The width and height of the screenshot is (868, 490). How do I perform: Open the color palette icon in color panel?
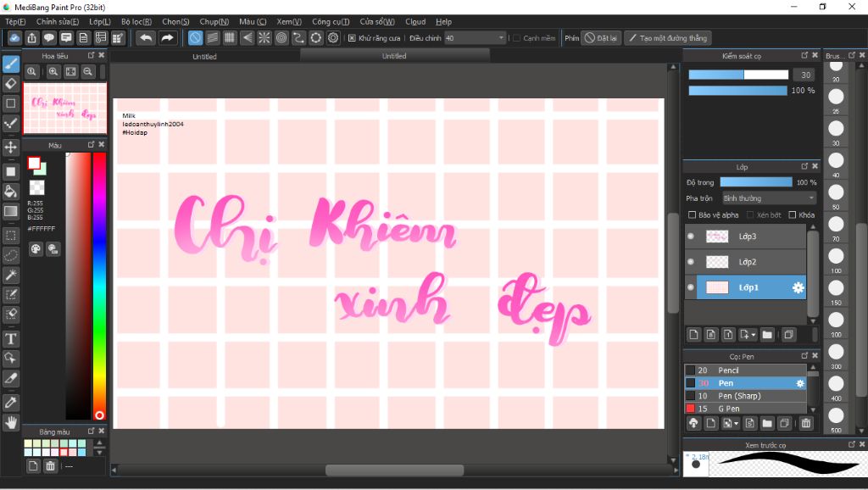(36, 249)
